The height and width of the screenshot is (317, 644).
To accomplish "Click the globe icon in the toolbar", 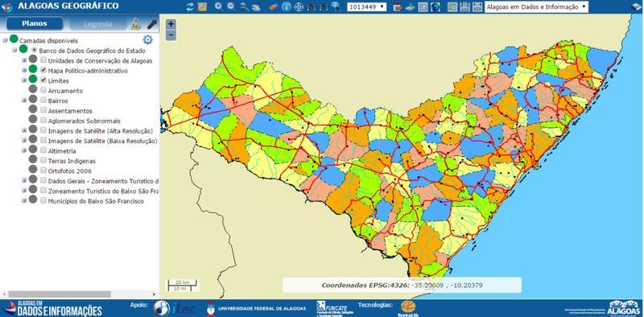I will pyautogui.click(x=436, y=6).
